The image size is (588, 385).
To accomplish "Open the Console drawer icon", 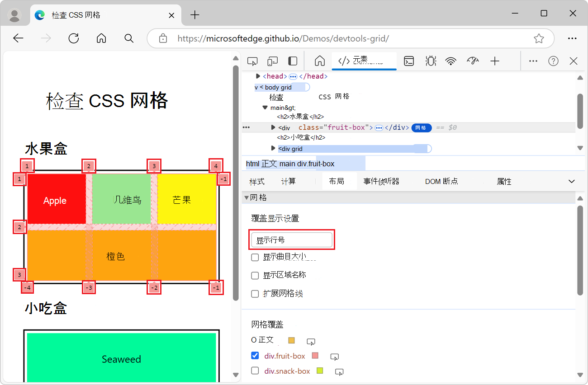I will coord(408,61).
